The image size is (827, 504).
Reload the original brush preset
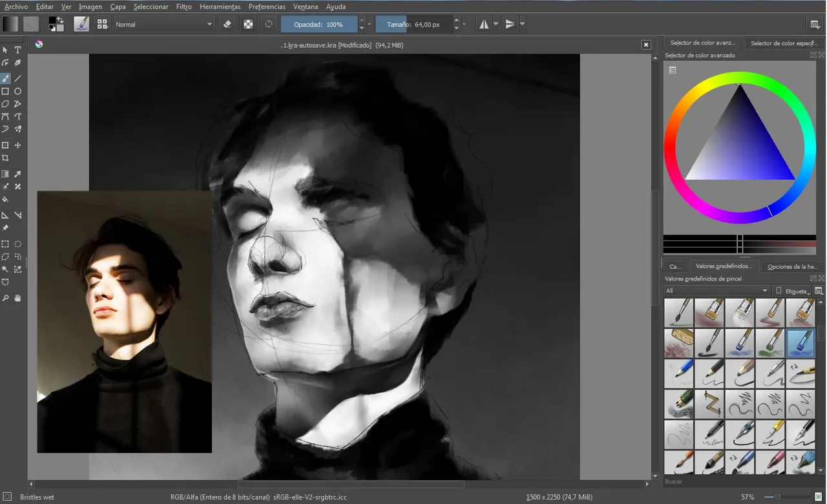tap(269, 25)
